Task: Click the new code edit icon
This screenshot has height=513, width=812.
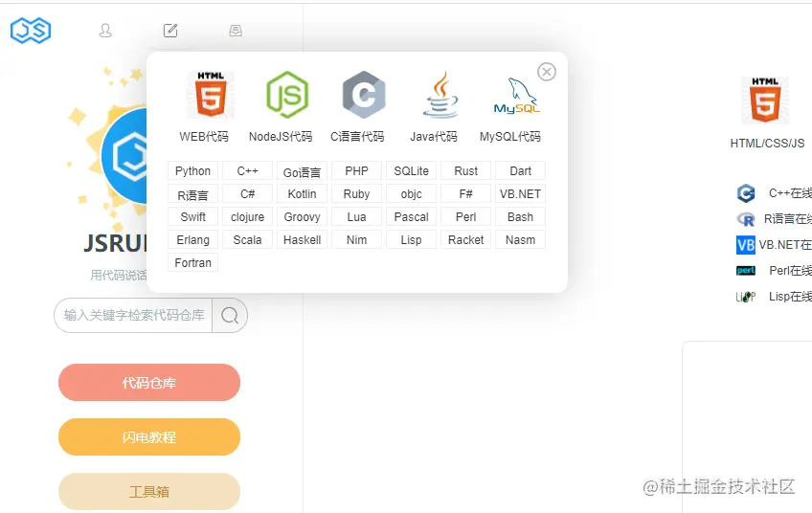Action: (170, 31)
